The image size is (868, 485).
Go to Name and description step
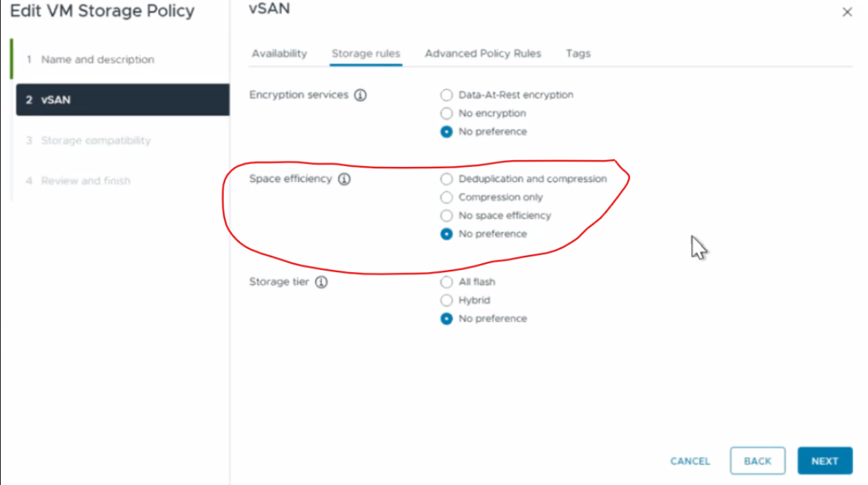[98, 60]
